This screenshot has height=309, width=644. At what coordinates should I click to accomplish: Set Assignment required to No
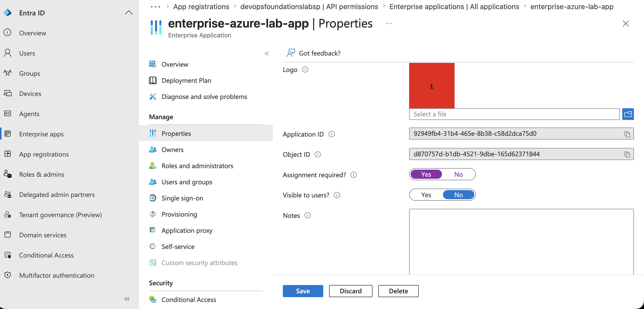(459, 174)
